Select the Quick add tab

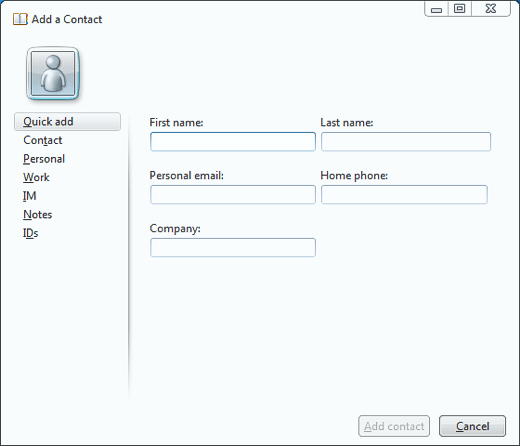click(67, 122)
